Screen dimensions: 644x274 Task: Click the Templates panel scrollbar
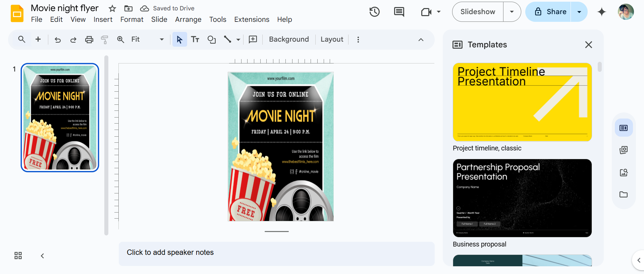600,67
